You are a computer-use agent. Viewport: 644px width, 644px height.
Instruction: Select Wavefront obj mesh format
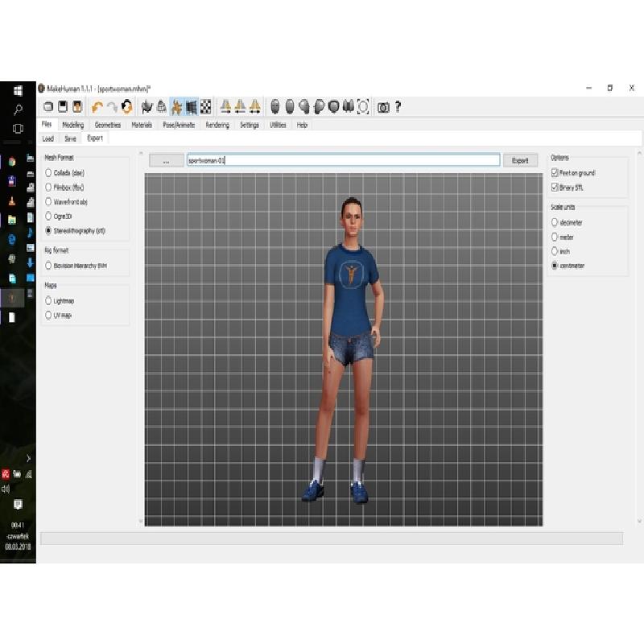[66, 202]
